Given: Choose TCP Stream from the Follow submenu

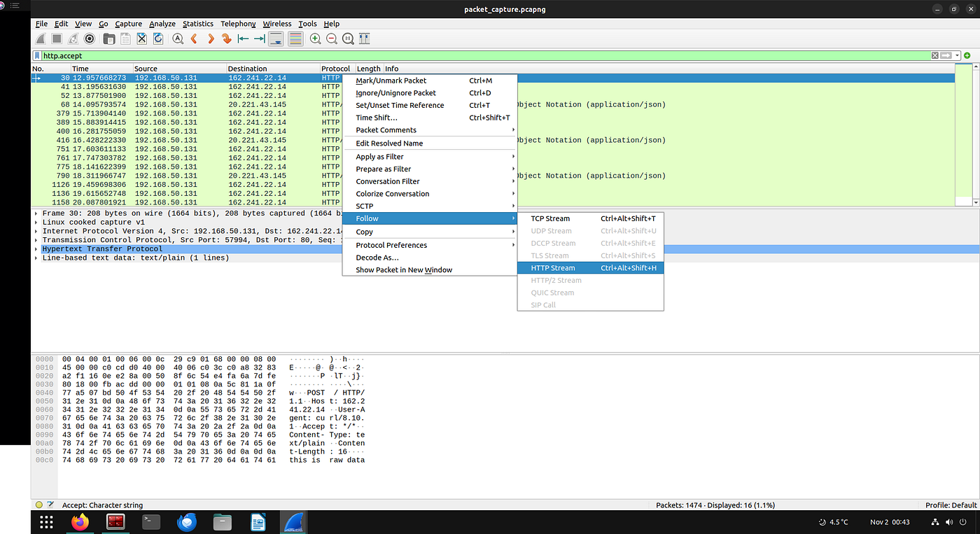Looking at the screenshot, I should click(590, 218).
